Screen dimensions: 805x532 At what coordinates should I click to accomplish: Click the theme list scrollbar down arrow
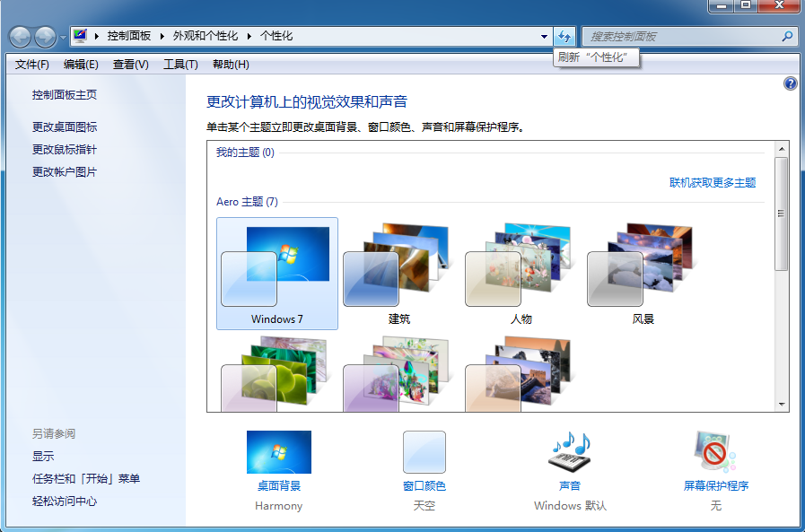(x=781, y=405)
